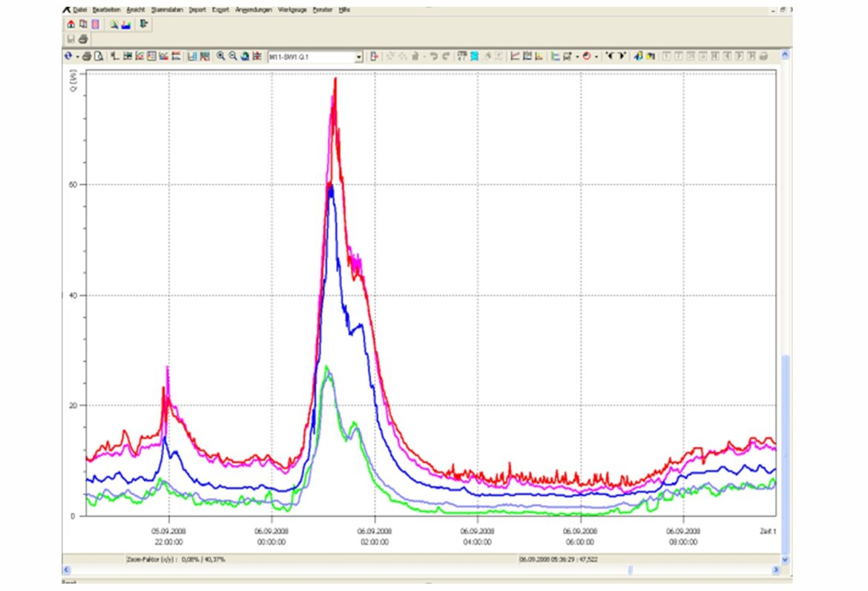Image resolution: width=868 pixels, height=591 pixels.
Task: Click the red curve peak in the chart
Action: (x=335, y=79)
